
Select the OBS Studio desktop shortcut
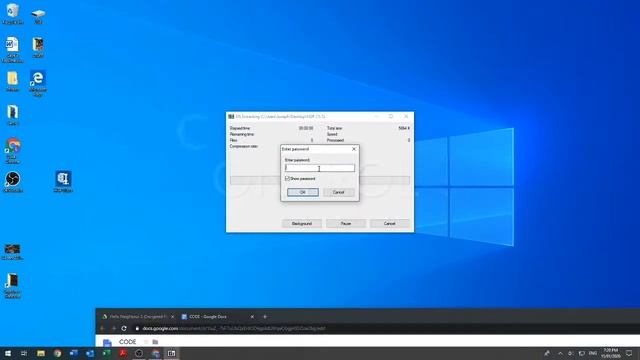pyautogui.click(x=13, y=182)
